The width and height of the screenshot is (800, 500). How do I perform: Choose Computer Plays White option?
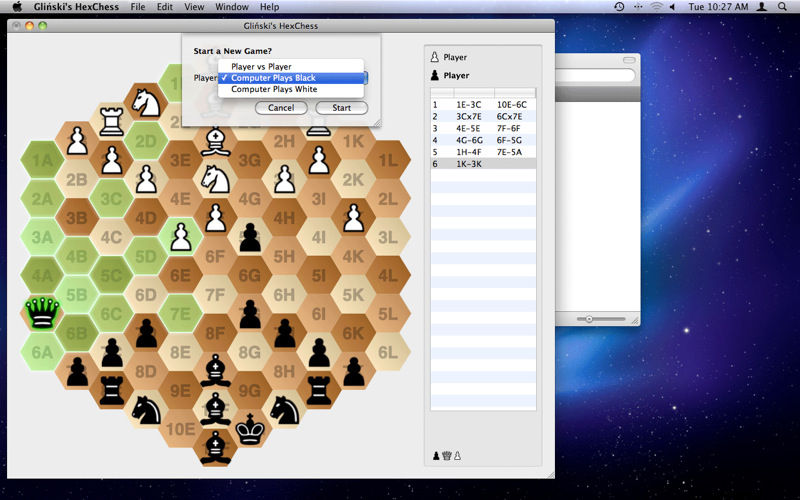(291, 89)
